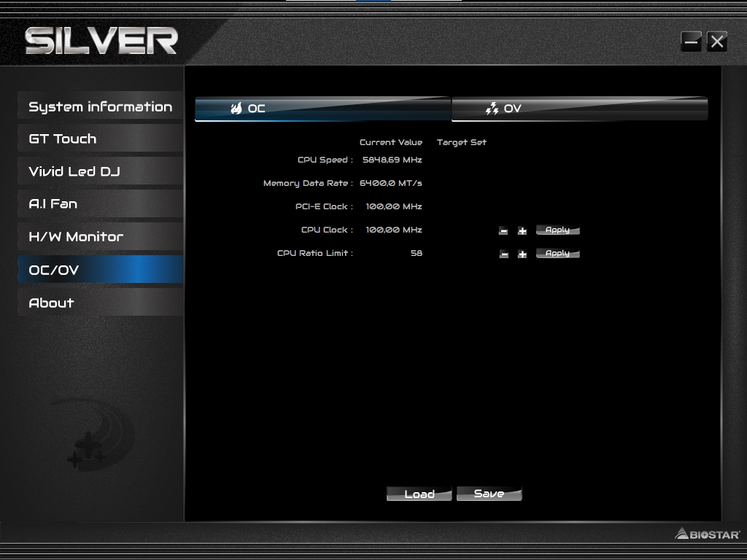Minimize the Silver window
The image size is (747, 560).
pos(691,42)
